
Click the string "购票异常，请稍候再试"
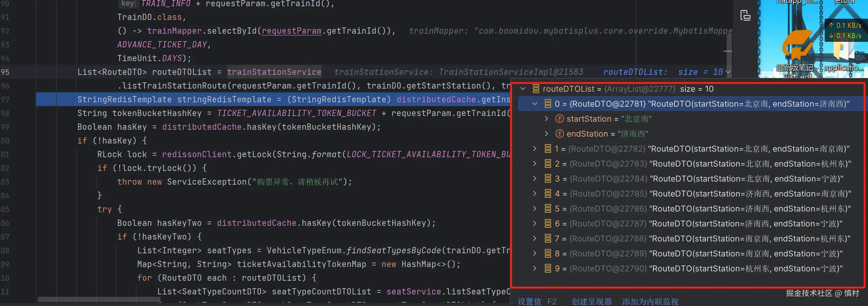point(297,182)
